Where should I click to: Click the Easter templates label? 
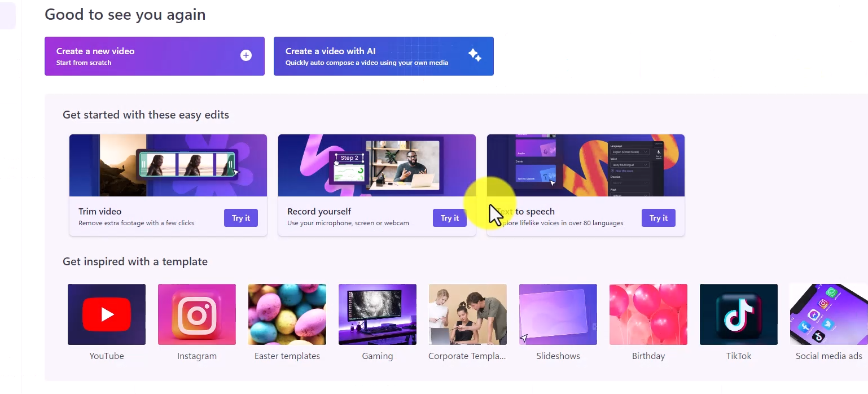click(x=287, y=356)
